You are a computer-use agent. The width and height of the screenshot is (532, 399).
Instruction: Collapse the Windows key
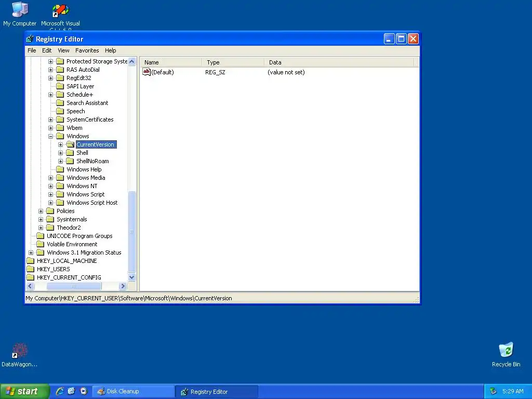click(50, 137)
